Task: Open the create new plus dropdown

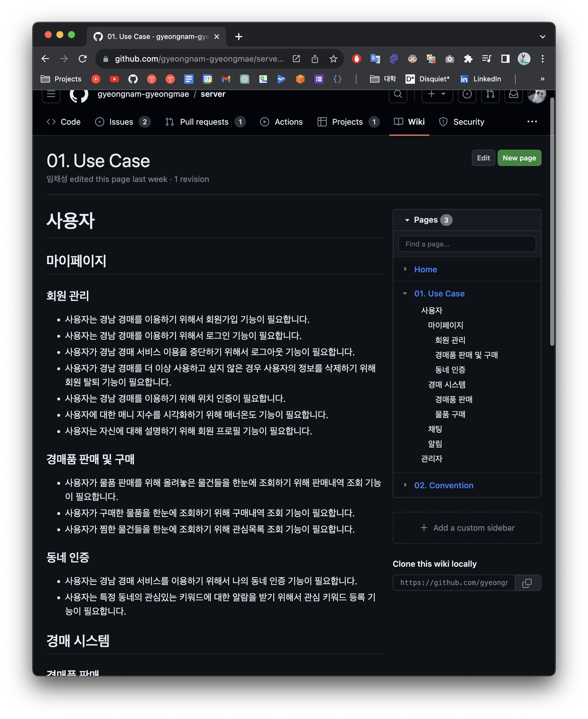Action: point(437,94)
